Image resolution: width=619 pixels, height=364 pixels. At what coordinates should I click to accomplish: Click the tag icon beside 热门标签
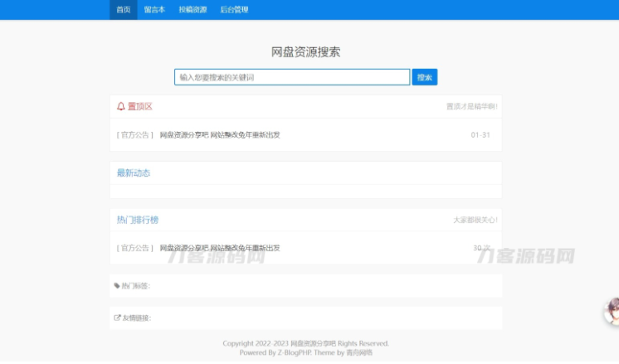[117, 286]
